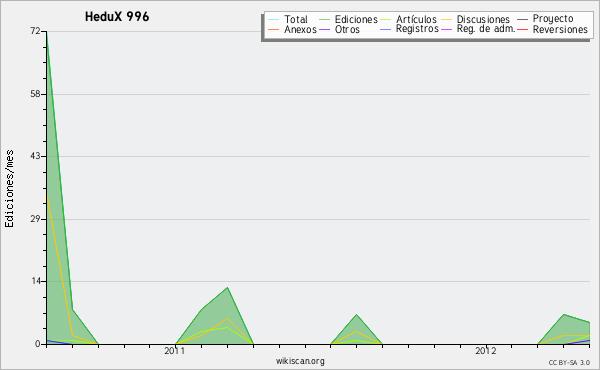Click the wikiscan.org caption

[x=300, y=361]
